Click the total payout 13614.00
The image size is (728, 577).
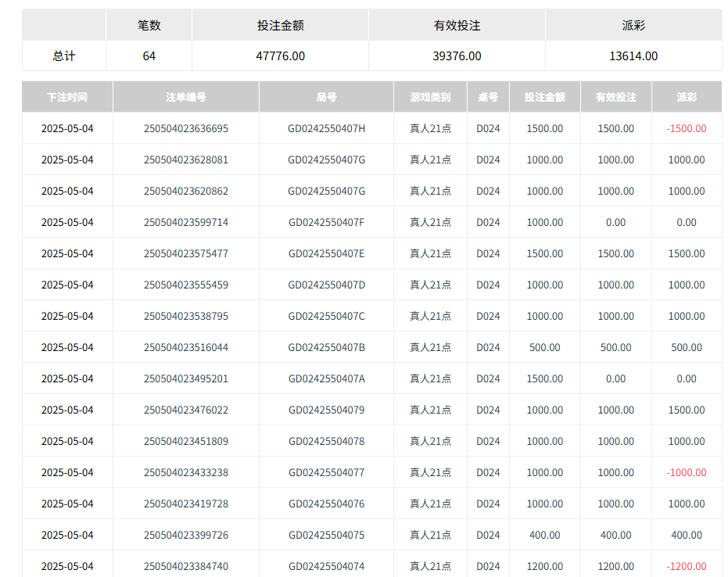pos(633,56)
